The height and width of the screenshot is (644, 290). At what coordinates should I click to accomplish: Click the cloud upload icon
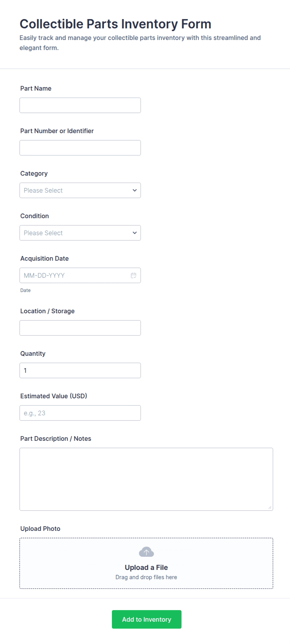coord(146,552)
